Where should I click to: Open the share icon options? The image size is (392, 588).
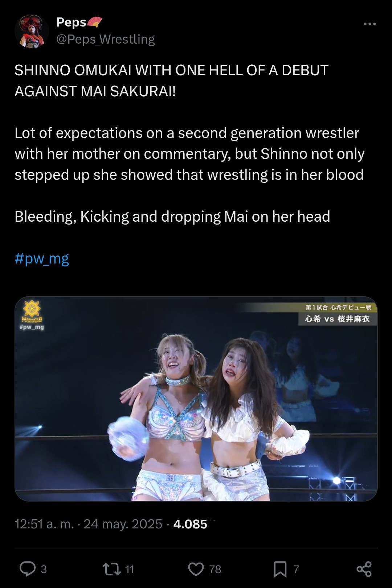[x=364, y=569]
